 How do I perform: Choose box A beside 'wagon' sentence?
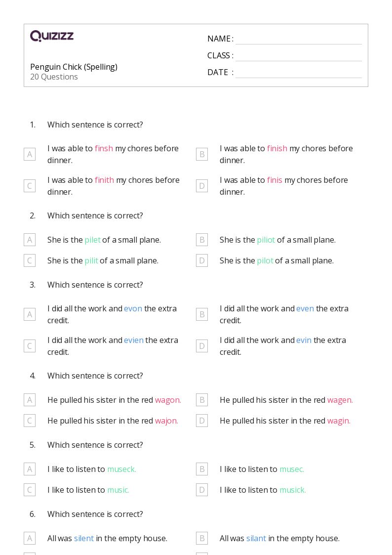30,400
